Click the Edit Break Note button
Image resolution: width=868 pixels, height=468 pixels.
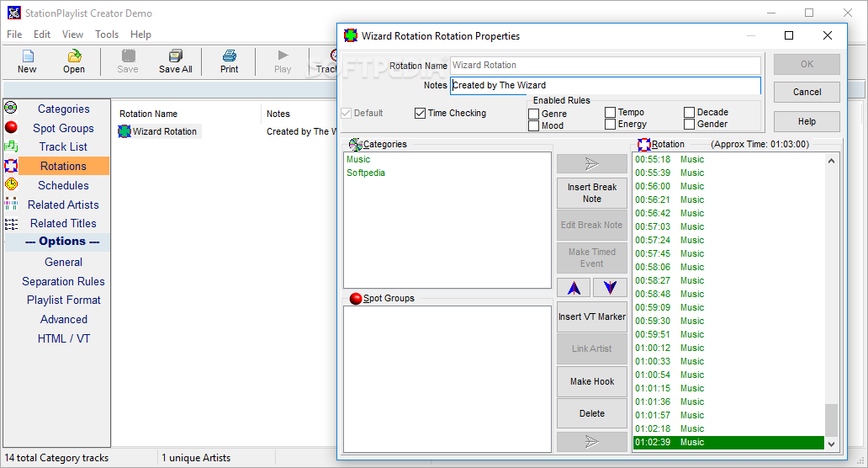point(592,225)
